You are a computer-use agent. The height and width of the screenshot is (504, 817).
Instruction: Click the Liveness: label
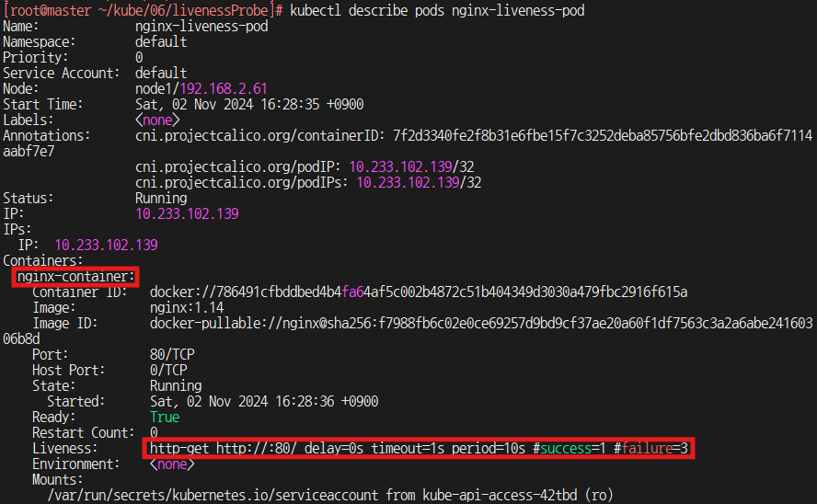[64, 448]
